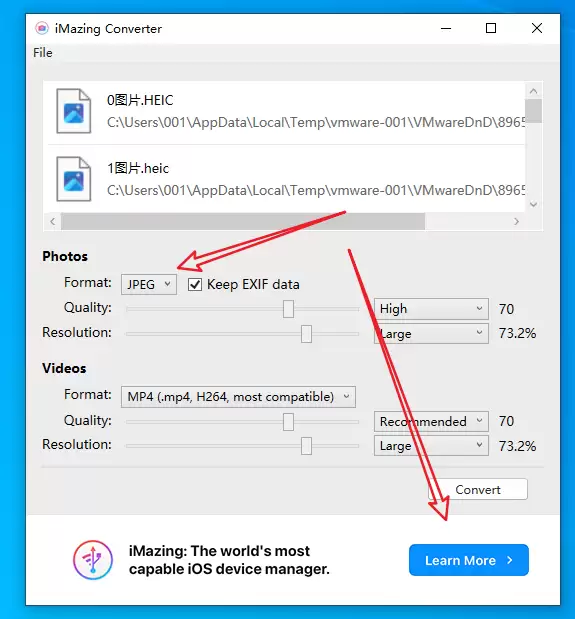Click the 1图片.heic file image icon
The height and width of the screenshot is (619, 575).
pos(74,179)
